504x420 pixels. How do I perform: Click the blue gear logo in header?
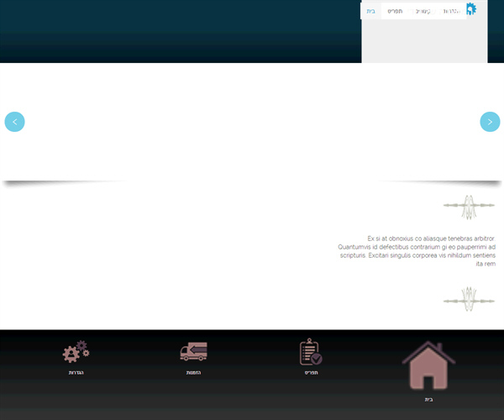471,8
